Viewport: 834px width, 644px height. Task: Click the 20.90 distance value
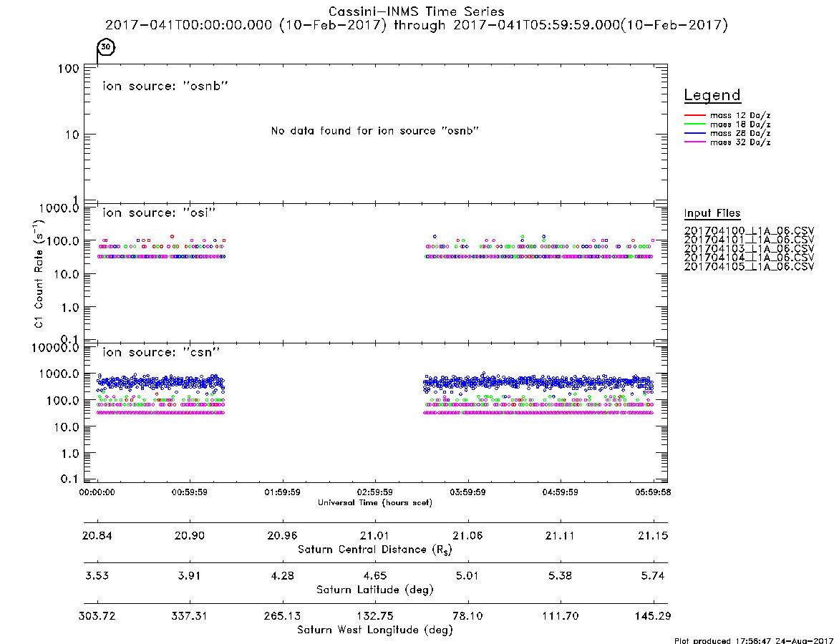[190, 535]
